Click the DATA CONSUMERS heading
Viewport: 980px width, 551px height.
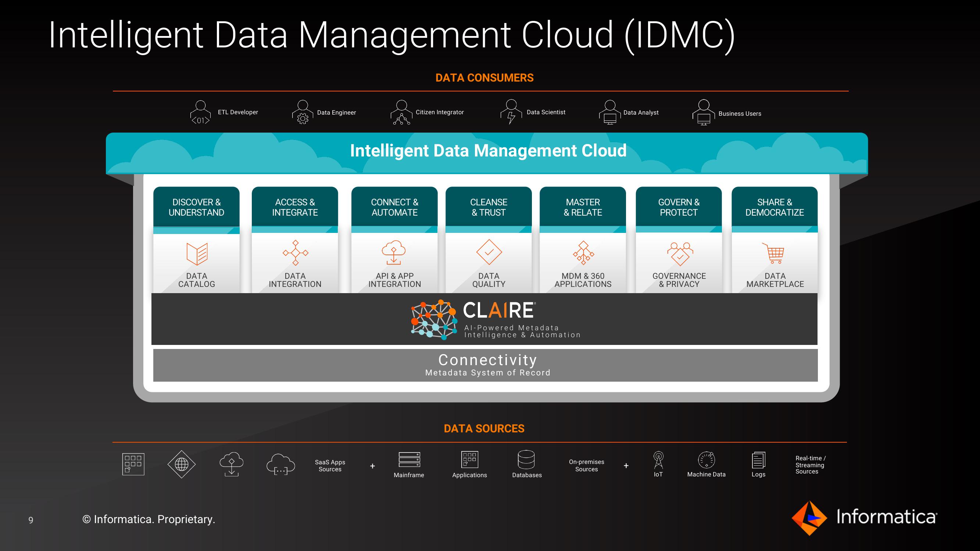[484, 78]
